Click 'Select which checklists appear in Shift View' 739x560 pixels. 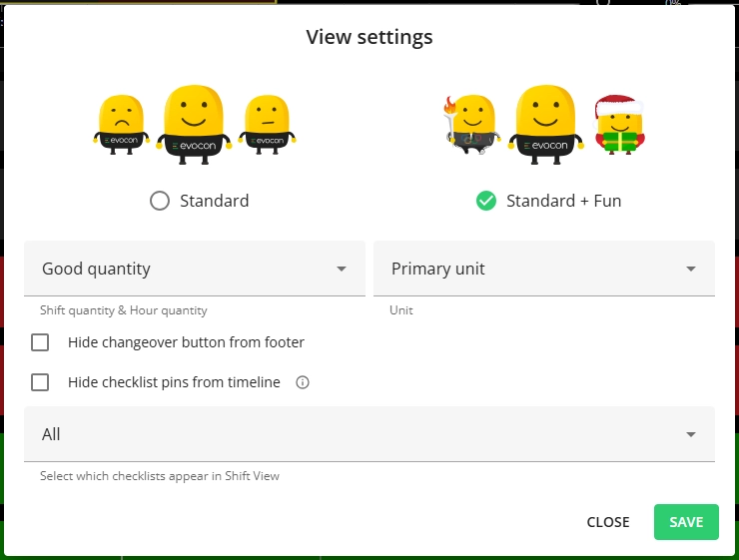[160, 476]
